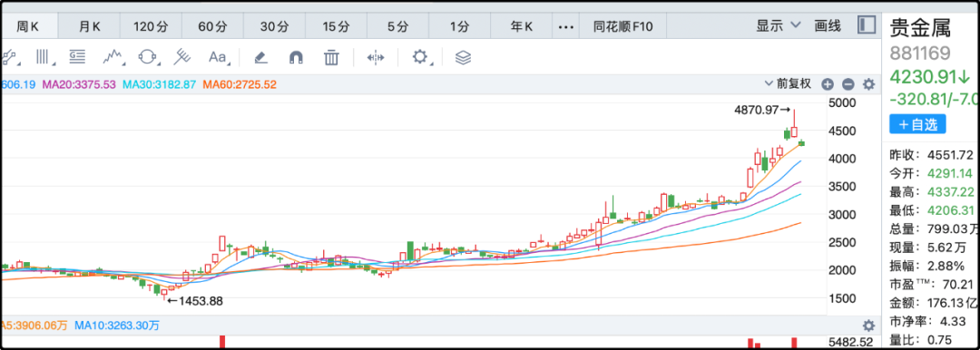Screen dimensions: 980x350
Task: Open volume panel settings gear
Action: [868, 326]
